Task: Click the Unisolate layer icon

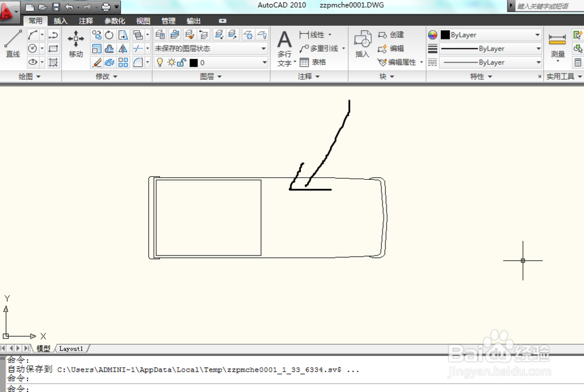Action: click(x=232, y=34)
